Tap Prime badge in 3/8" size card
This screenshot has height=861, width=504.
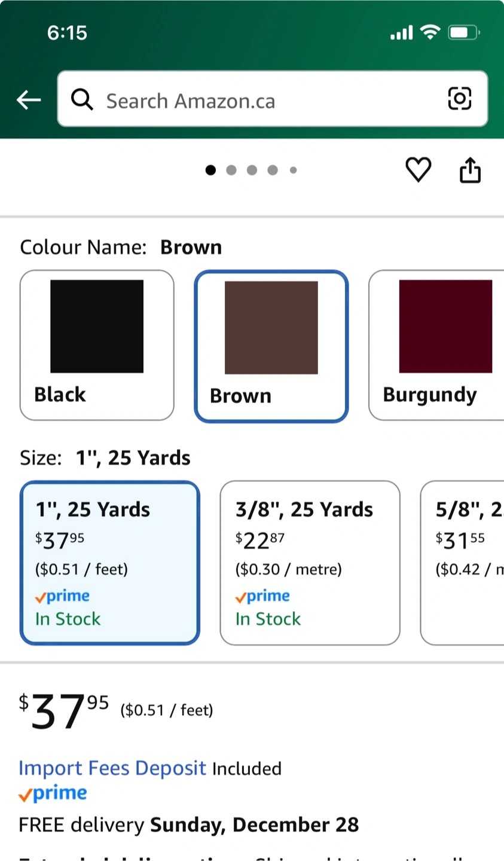pos(262,596)
